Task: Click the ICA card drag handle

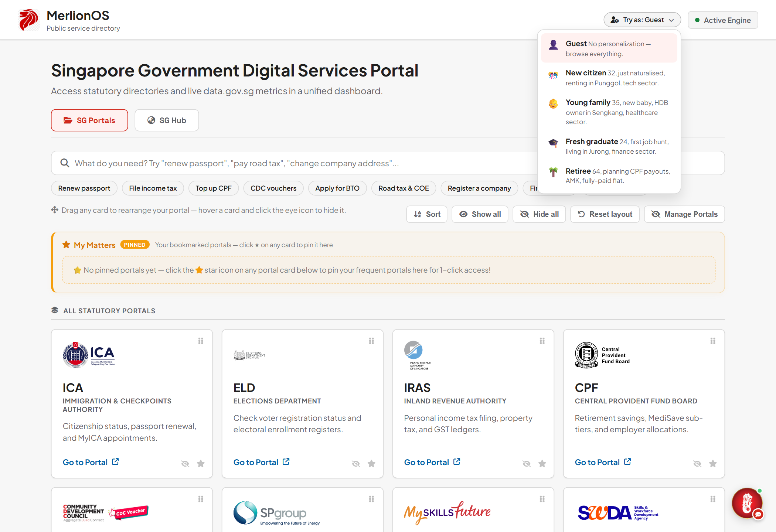Action: 201,341
